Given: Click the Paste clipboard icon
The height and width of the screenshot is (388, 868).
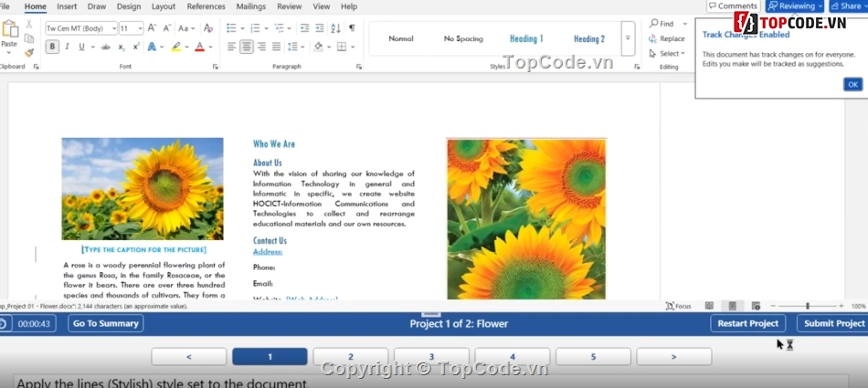Looking at the screenshot, I should coord(9,29).
